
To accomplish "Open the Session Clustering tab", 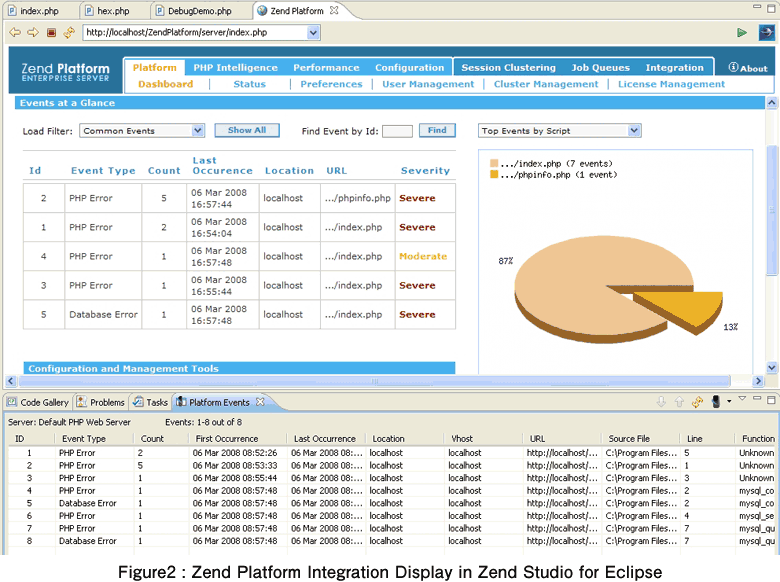I will [508, 67].
